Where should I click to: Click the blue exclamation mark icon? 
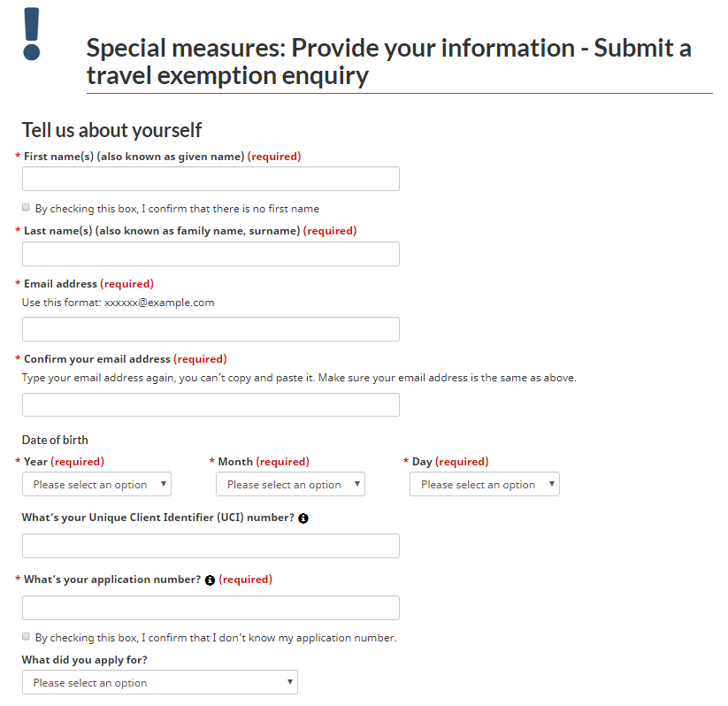tap(32, 34)
